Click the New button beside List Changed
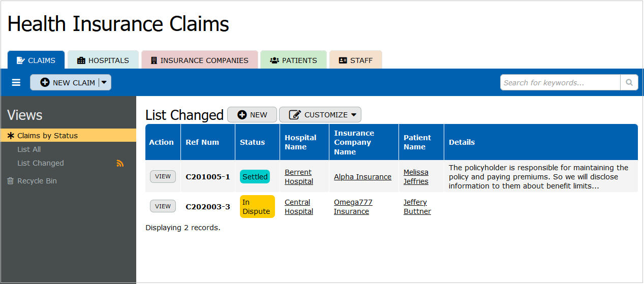This screenshot has height=284, width=644. tap(252, 115)
